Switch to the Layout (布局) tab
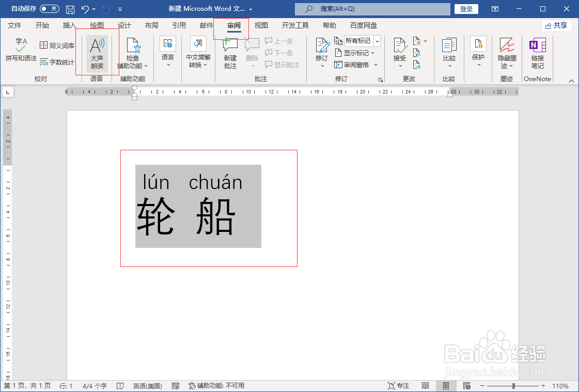The height and width of the screenshot is (392, 579). pos(151,25)
